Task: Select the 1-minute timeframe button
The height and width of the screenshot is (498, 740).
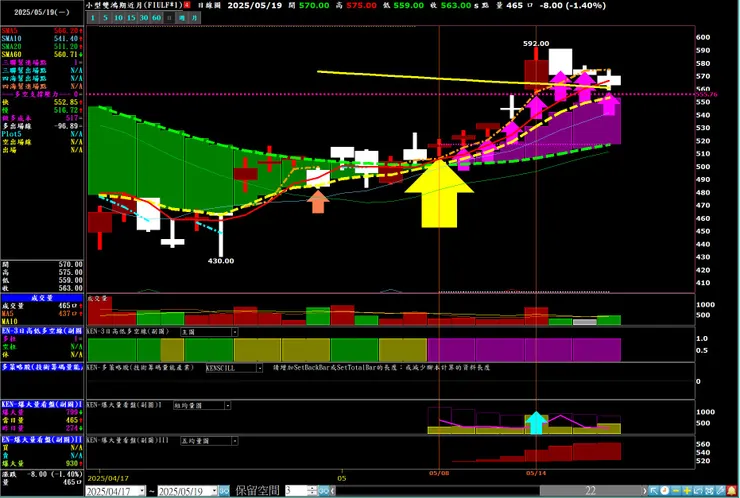Action: (x=93, y=18)
